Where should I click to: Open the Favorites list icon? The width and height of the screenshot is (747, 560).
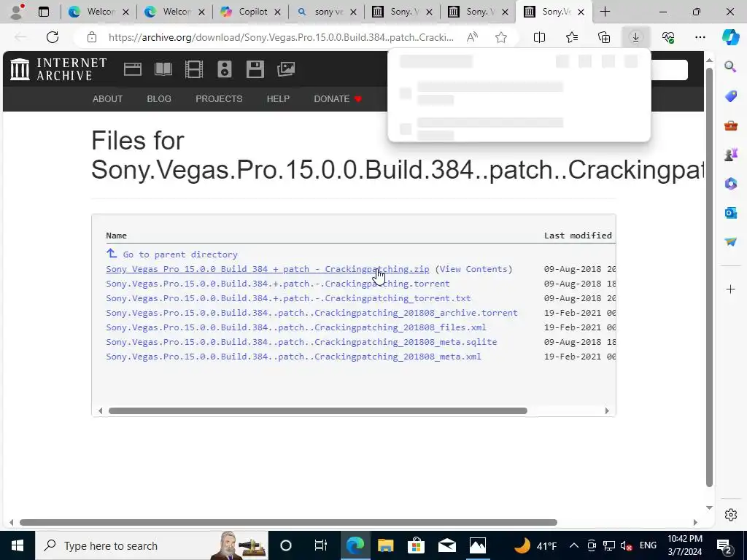[x=572, y=37]
